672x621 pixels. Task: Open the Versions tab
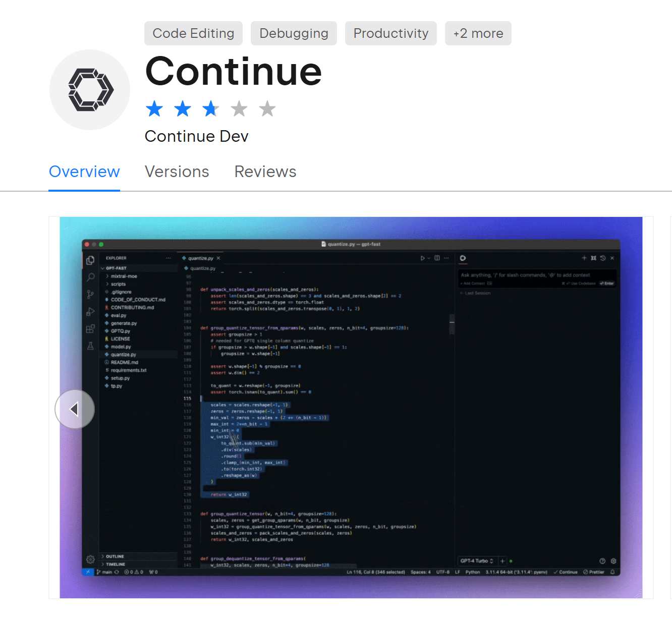177,172
